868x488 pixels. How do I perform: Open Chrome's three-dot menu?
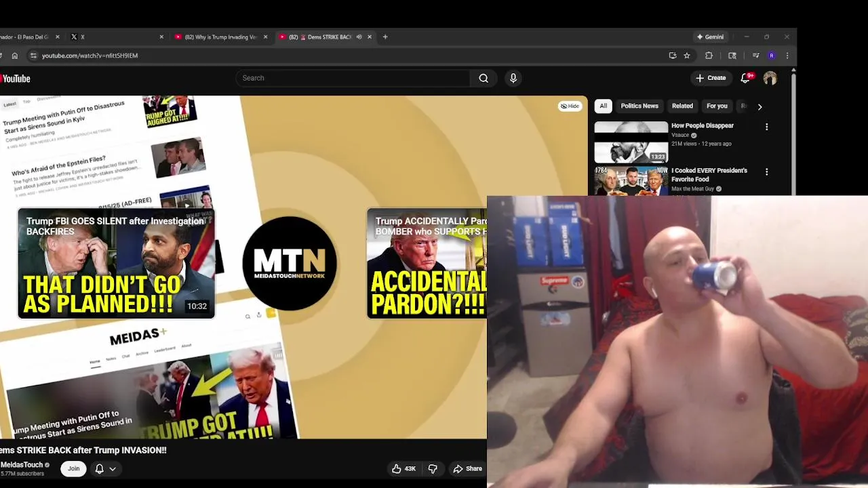[x=787, y=56]
